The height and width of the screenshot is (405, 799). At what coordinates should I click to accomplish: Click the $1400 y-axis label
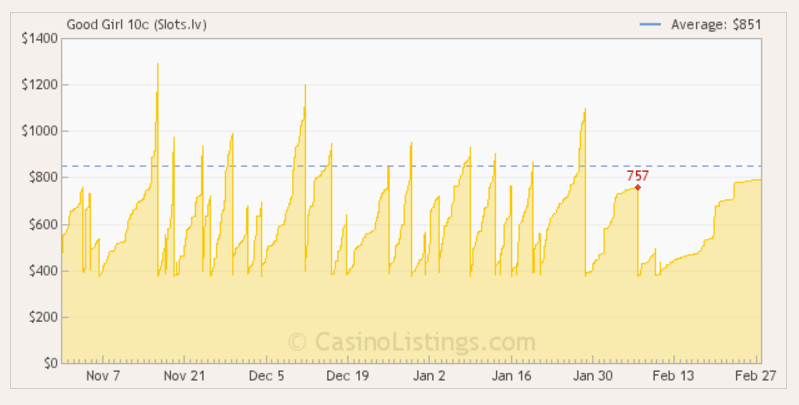39,38
